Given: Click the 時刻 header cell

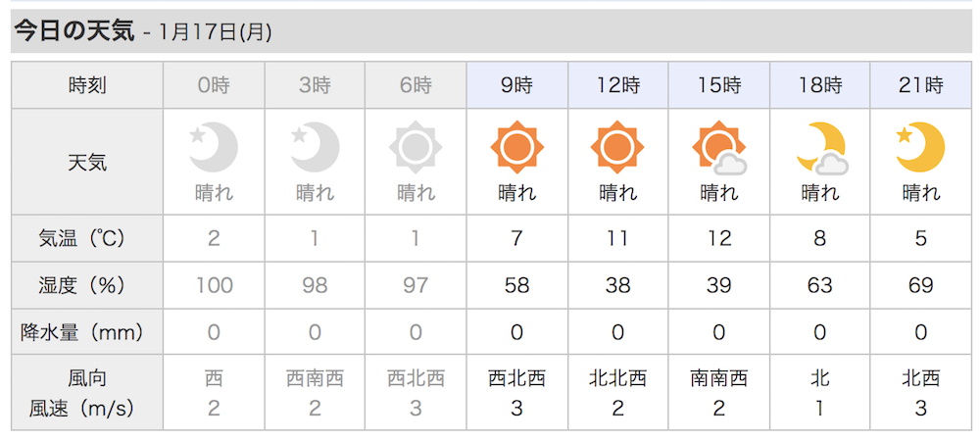Looking at the screenshot, I should point(87,85).
